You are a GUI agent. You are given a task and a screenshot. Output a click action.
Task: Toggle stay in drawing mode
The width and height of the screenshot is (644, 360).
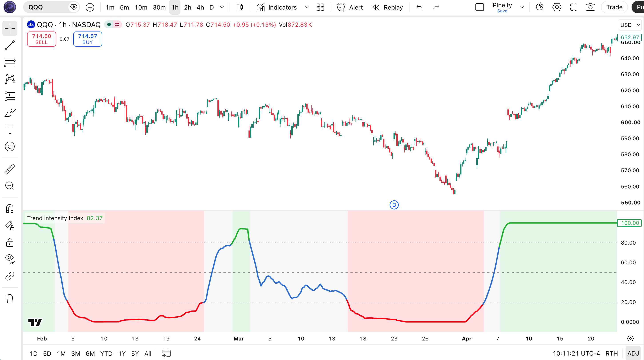pyautogui.click(x=10, y=225)
